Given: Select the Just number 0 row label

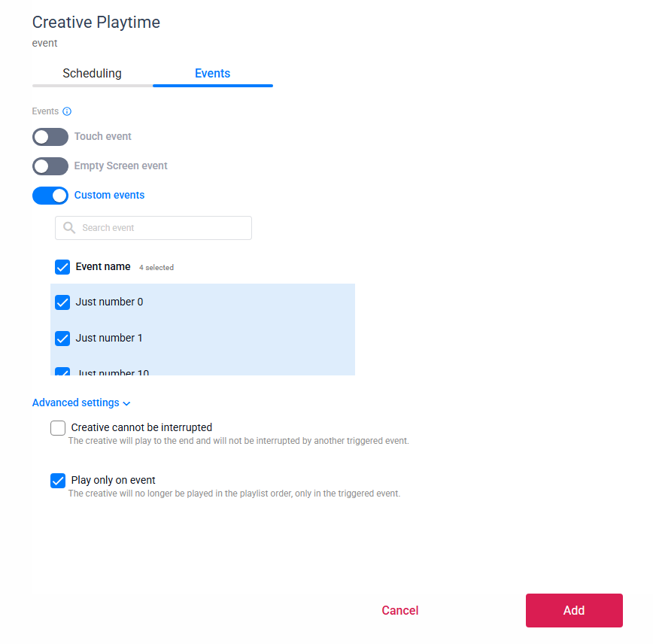Looking at the screenshot, I should [x=109, y=302].
